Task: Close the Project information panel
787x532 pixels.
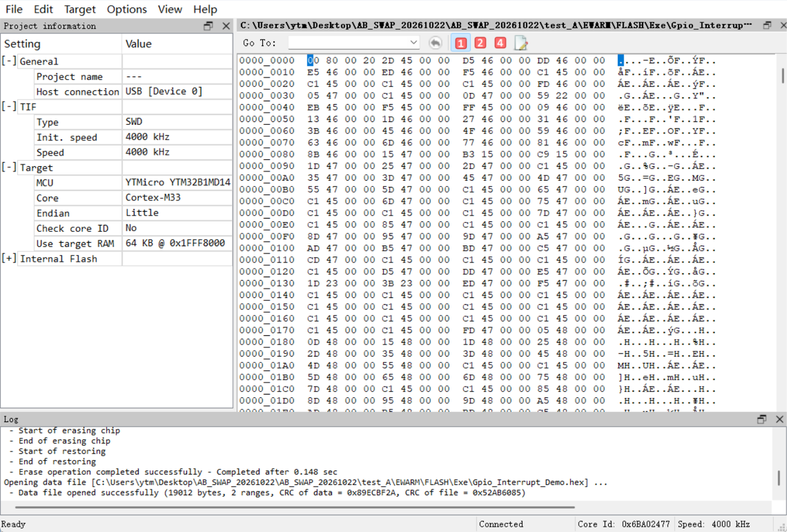Action: [226, 26]
